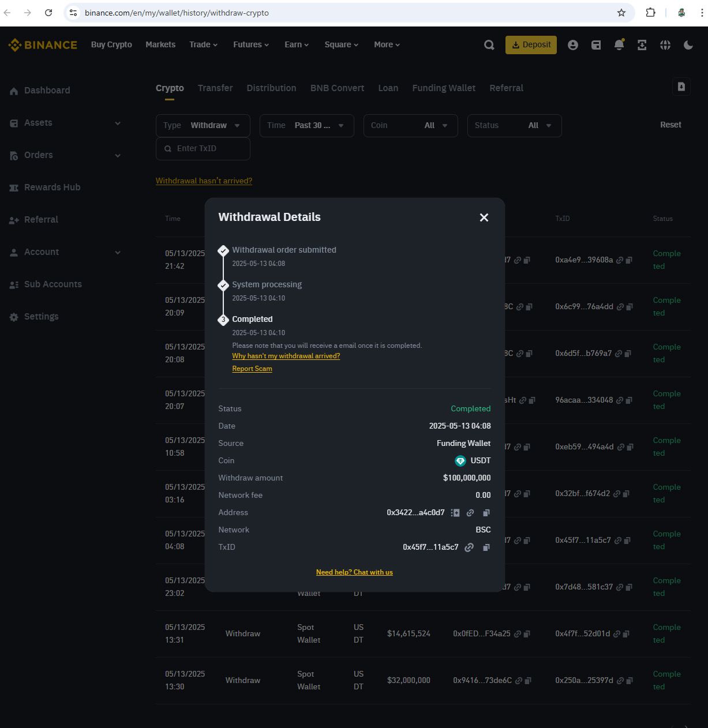
Task: Reload the page in the browser
Action: pyautogui.click(x=48, y=13)
